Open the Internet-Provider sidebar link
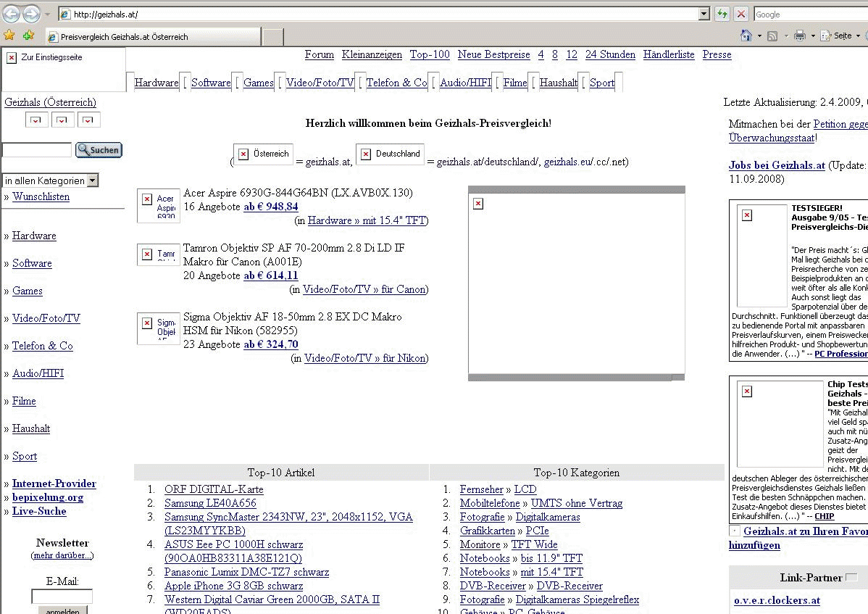 54,484
